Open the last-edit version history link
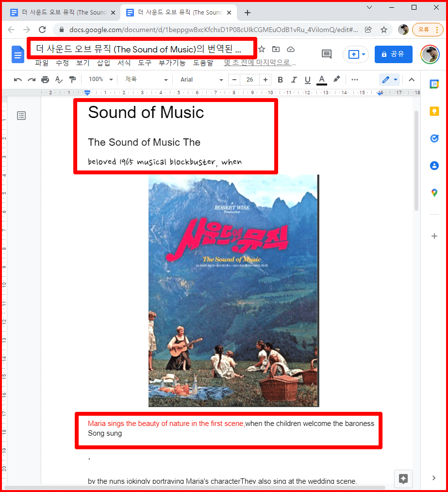This screenshot has height=492, width=448. coord(260,63)
